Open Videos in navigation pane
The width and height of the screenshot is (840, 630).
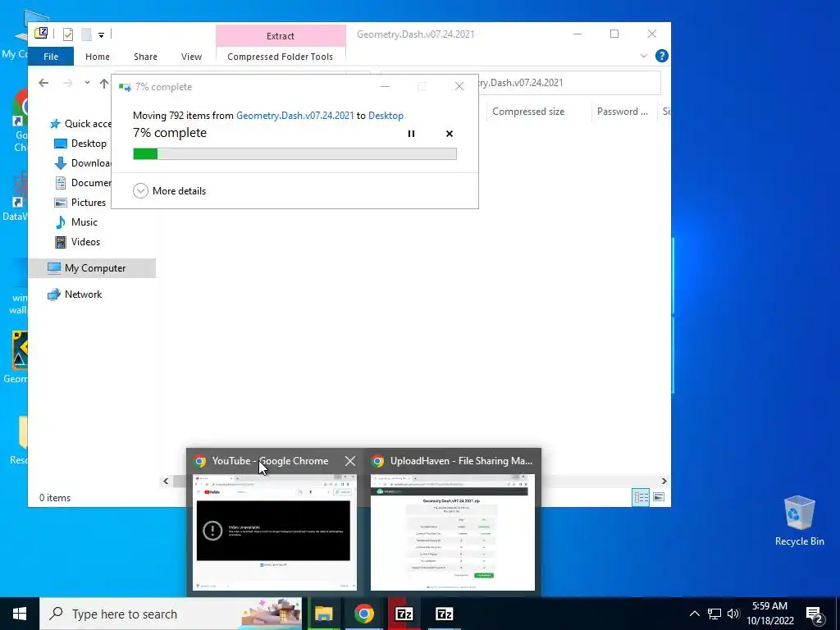pyautogui.click(x=78, y=242)
